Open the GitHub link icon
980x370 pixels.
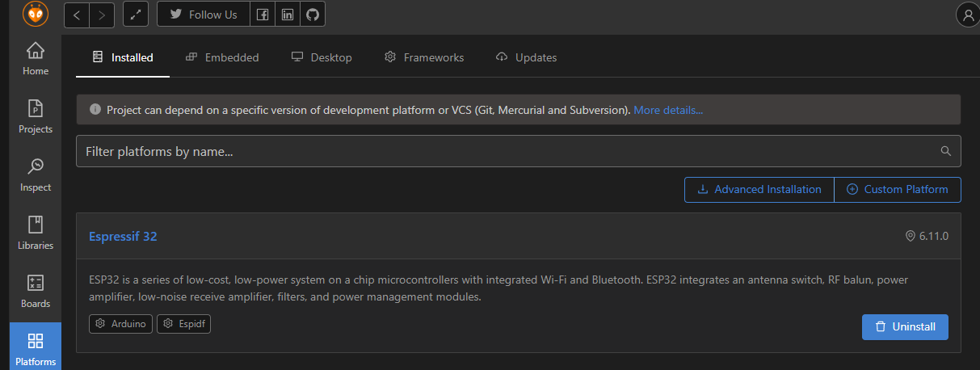[x=313, y=15]
